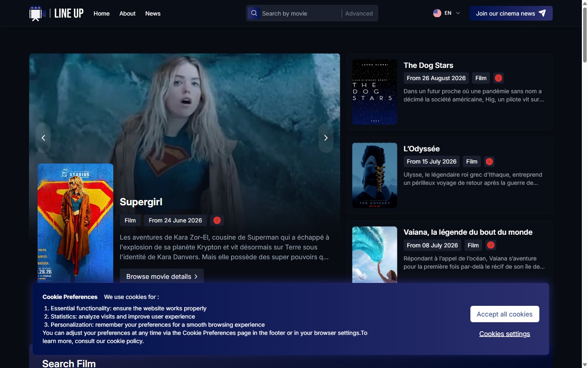Click Search Film heading
The image size is (588, 368).
point(69,364)
